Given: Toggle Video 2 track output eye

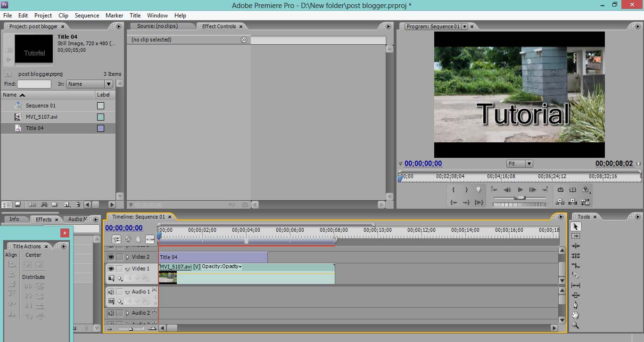Looking at the screenshot, I should tap(111, 257).
